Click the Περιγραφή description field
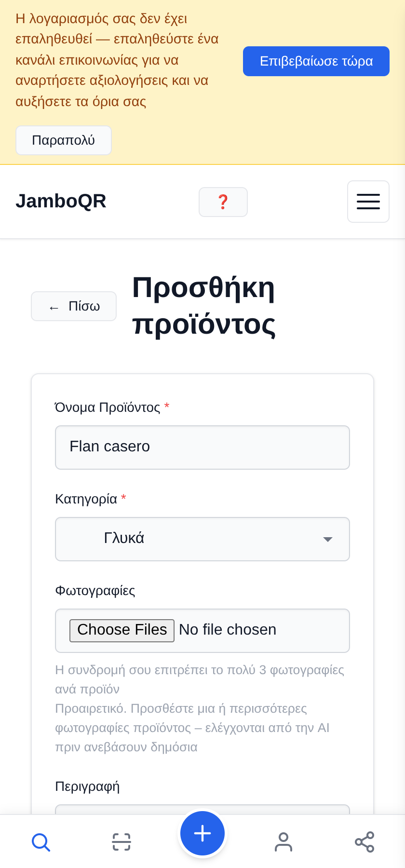 pyautogui.click(x=202, y=810)
